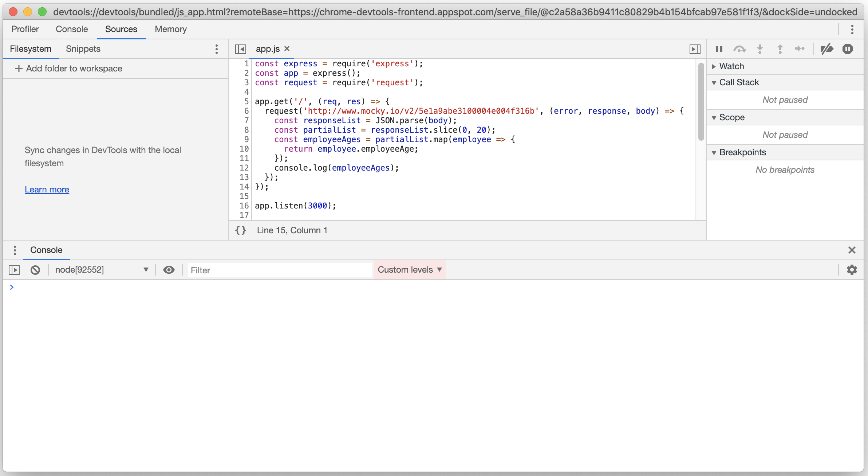This screenshot has width=868, height=476.
Task: Create a live expression with eye icon
Action: click(169, 270)
